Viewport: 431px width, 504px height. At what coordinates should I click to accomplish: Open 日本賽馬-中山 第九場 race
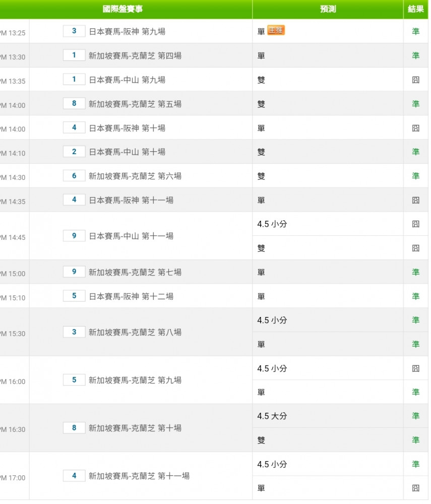[127, 80]
